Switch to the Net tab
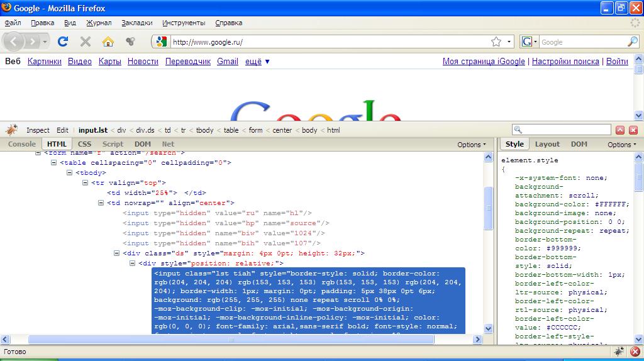Viewport: 644px width, 361px height. click(168, 144)
